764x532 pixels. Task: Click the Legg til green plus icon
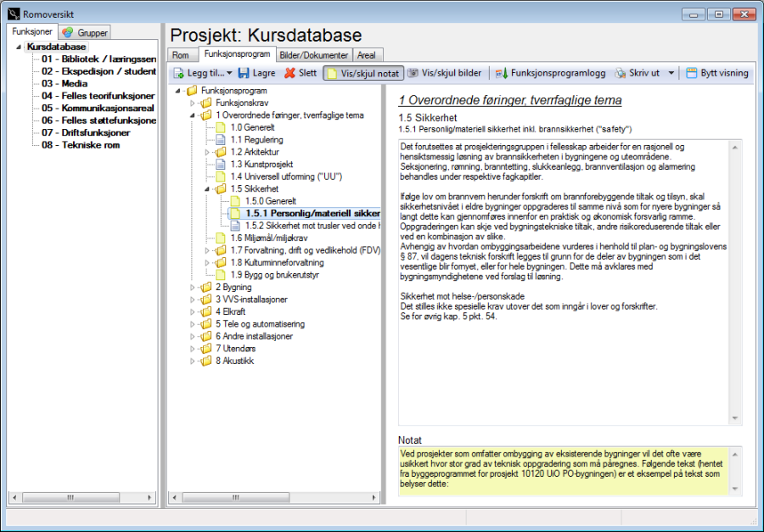(177, 73)
